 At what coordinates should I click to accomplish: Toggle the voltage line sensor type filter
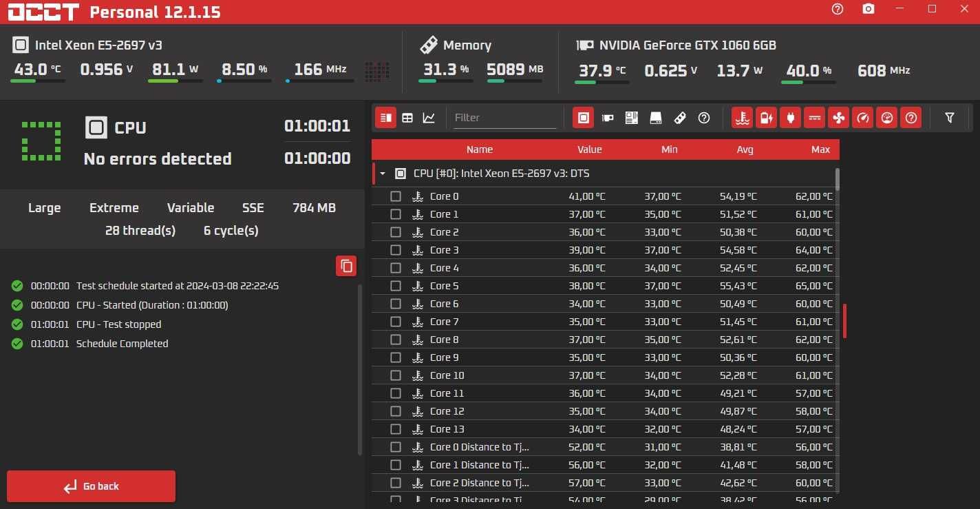click(815, 118)
